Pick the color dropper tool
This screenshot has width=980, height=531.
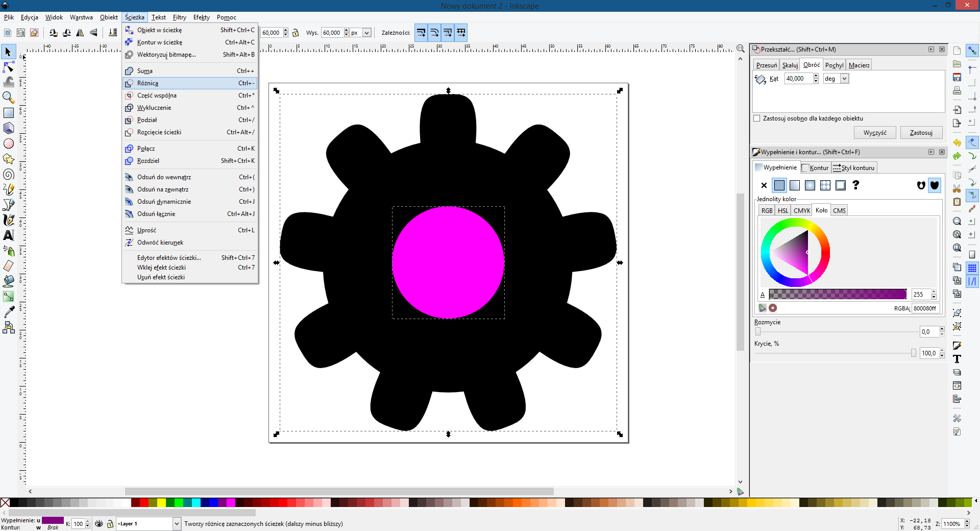click(9, 312)
